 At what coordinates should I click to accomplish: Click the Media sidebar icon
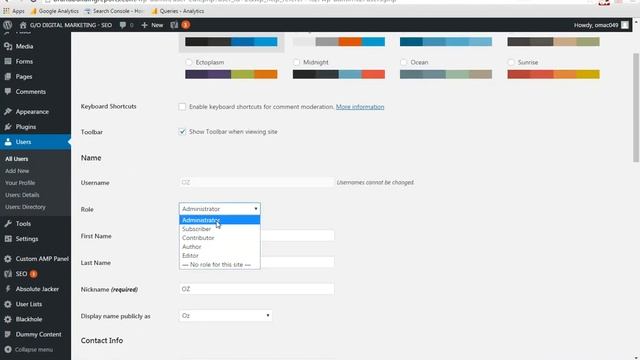(8, 46)
